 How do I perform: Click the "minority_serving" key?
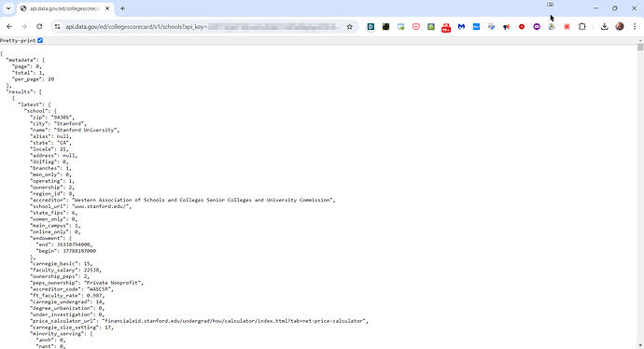(x=57, y=334)
